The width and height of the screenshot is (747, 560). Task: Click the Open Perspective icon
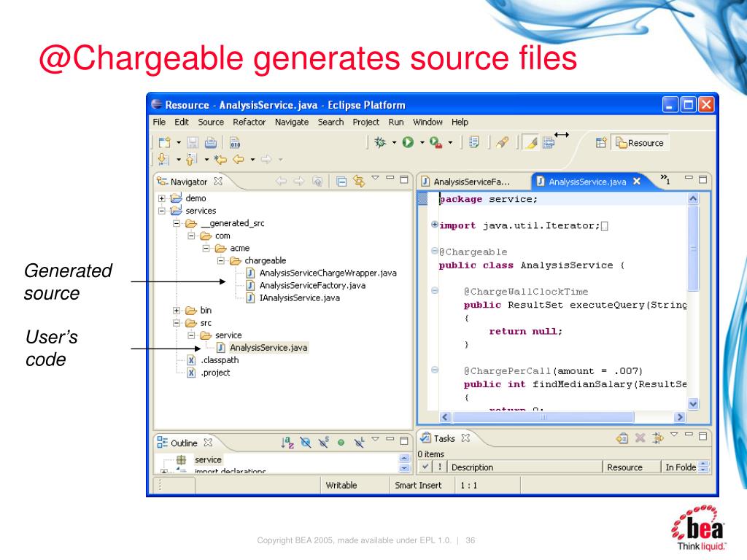(x=601, y=142)
